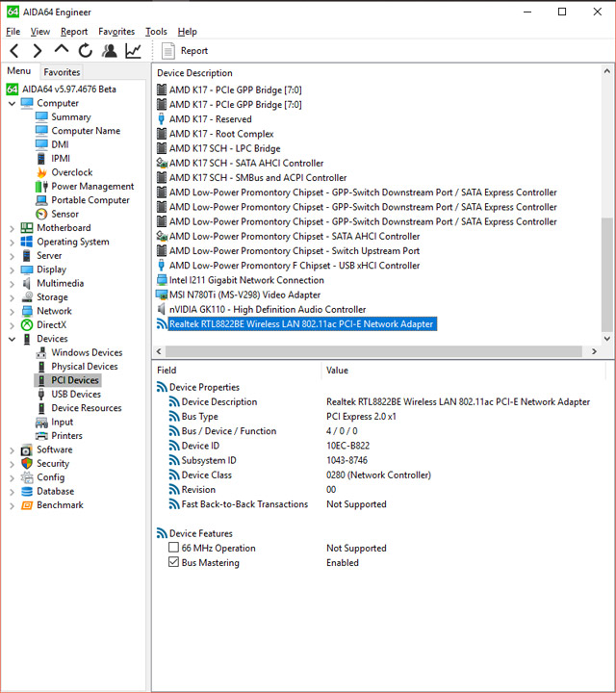
Task: Collapse the Devices tree node
Action: click(12, 339)
